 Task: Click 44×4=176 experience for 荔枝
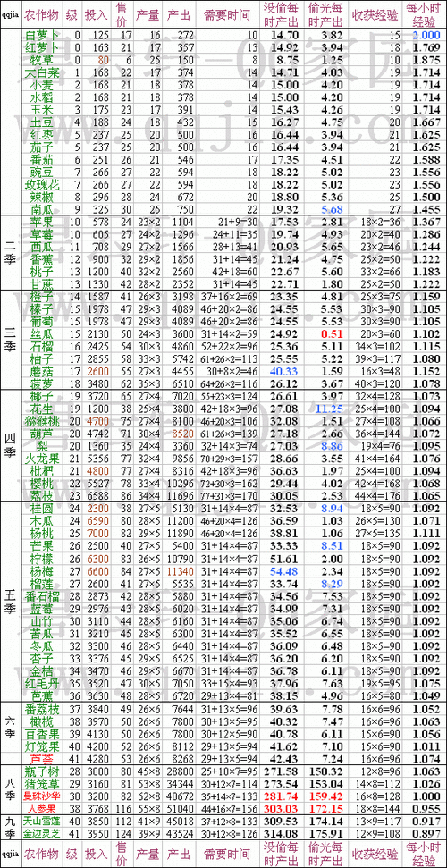(379, 494)
